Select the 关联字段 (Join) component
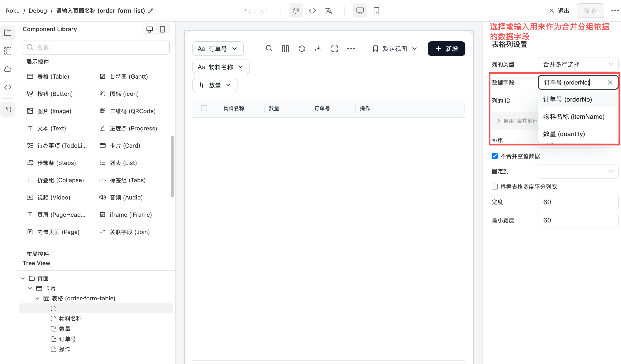 point(125,232)
